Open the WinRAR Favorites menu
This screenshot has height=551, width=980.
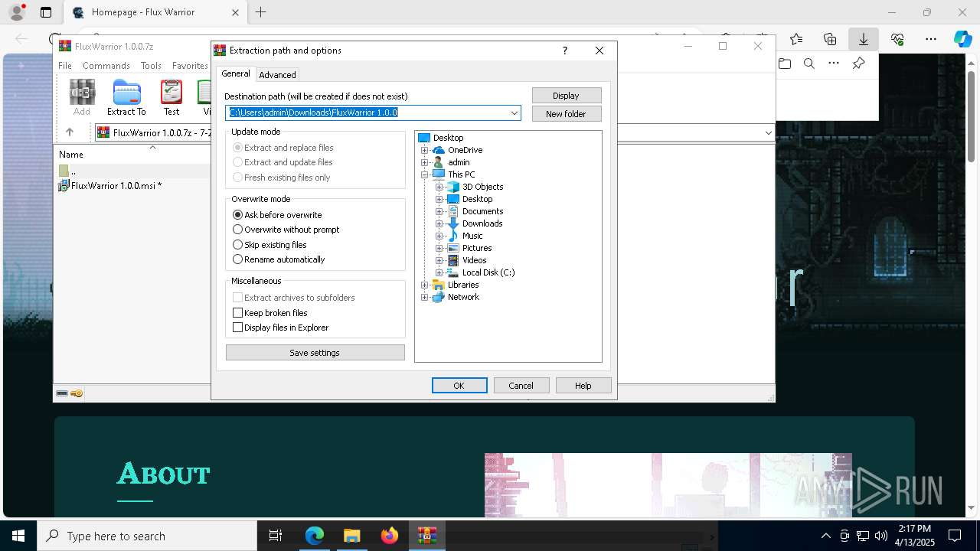pos(190,66)
